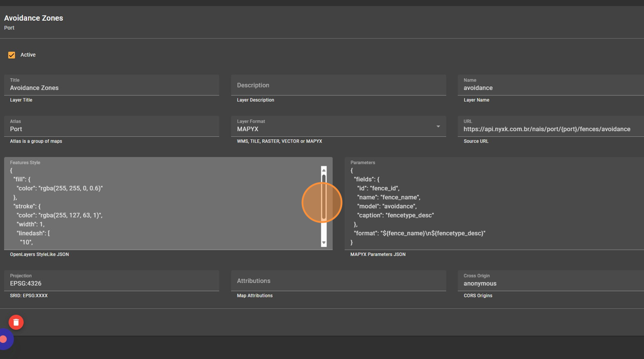Edit the Projection field EPSG:4326
The width and height of the screenshot is (644, 359).
tap(112, 283)
